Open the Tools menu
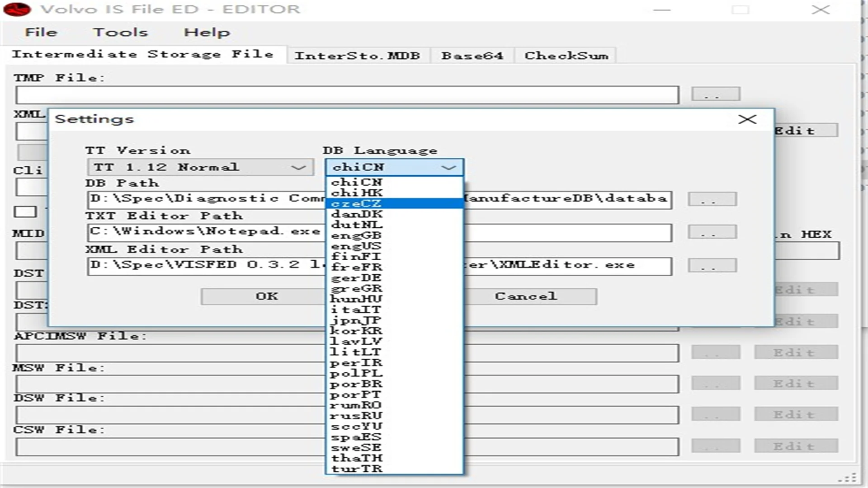This screenshot has height=488, width=868. click(x=121, y=32)
